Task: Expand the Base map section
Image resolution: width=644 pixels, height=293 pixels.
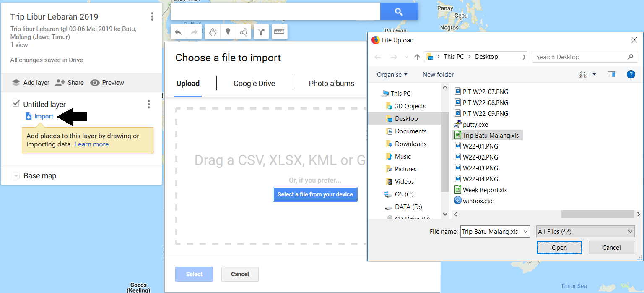Action: [x=16, y=176]
